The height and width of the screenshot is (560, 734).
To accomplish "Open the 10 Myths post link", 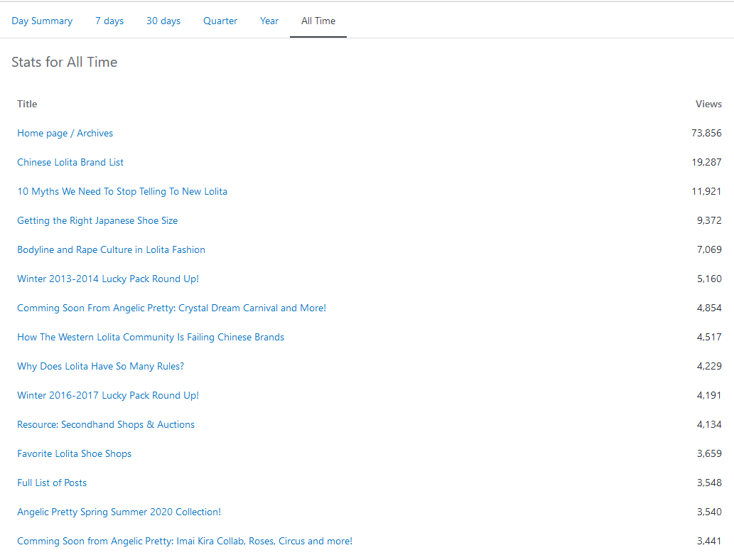I will point(122,191).
